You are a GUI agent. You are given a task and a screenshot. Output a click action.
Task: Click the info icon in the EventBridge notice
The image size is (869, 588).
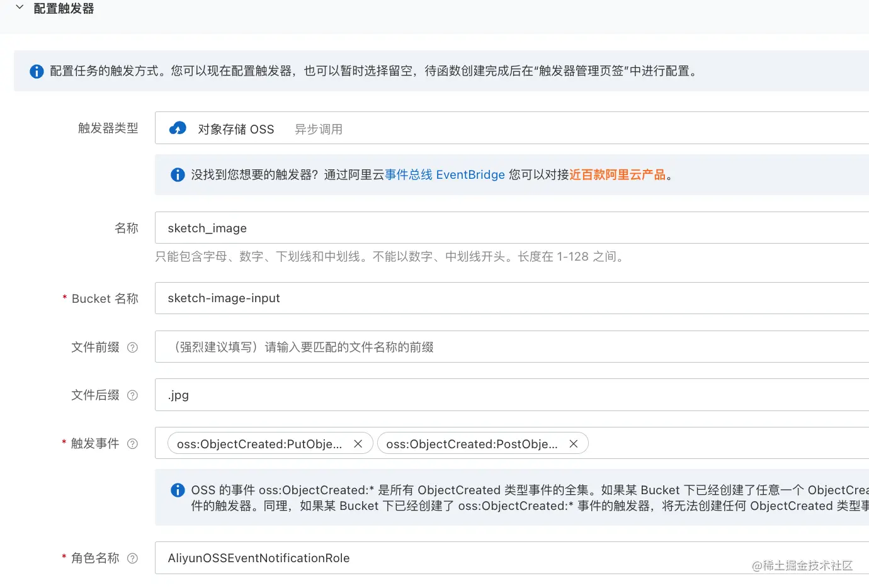point(178,175)
